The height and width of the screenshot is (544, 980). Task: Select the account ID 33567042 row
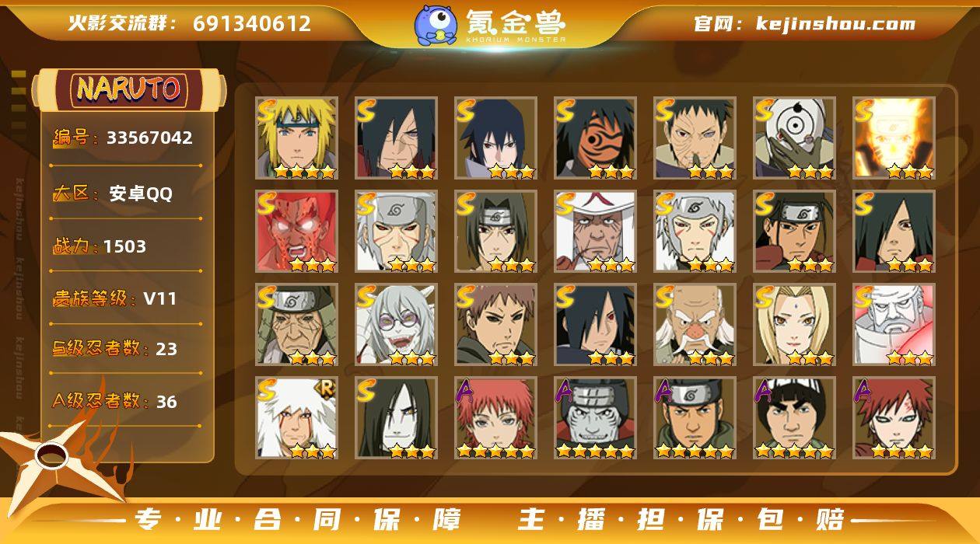click(124, 138)
